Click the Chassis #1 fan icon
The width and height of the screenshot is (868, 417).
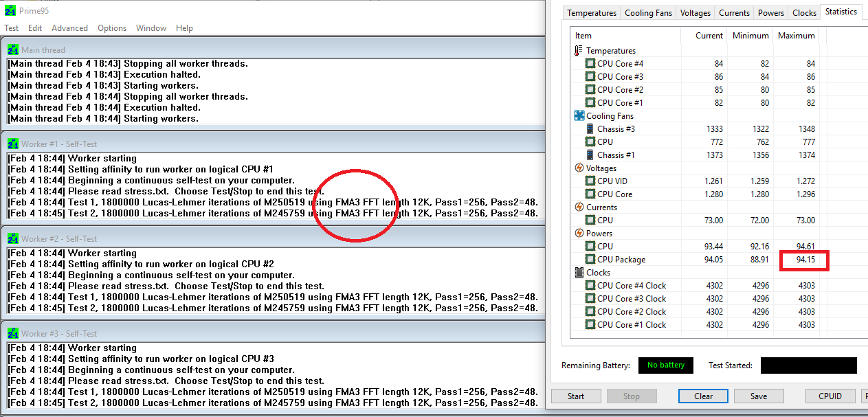590,155
